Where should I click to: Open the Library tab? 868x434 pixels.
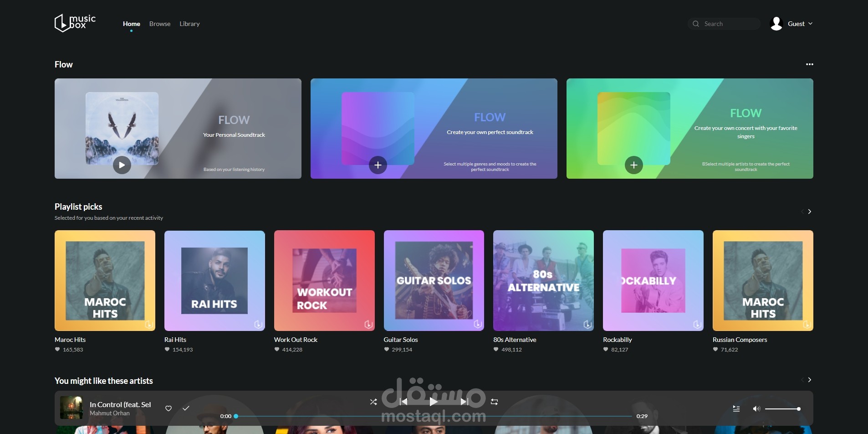click(x=189, y=24)
